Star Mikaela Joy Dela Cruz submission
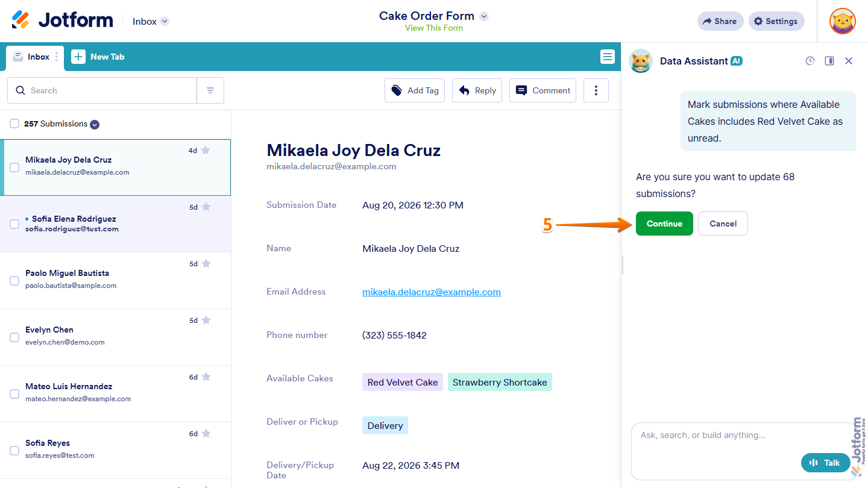868x488 pixels. pyautogui.click(x=206, y=150)
